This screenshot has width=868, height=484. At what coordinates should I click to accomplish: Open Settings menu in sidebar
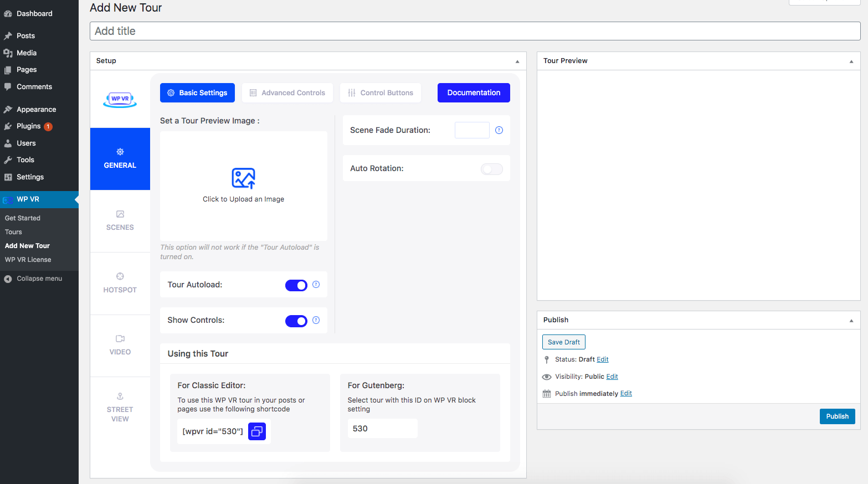[39, 177]
